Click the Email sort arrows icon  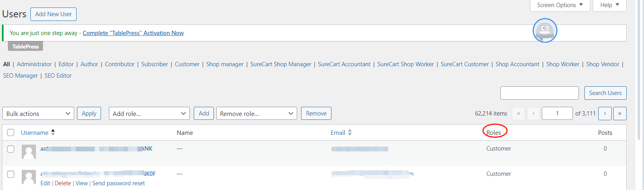(x=350, y=132)
